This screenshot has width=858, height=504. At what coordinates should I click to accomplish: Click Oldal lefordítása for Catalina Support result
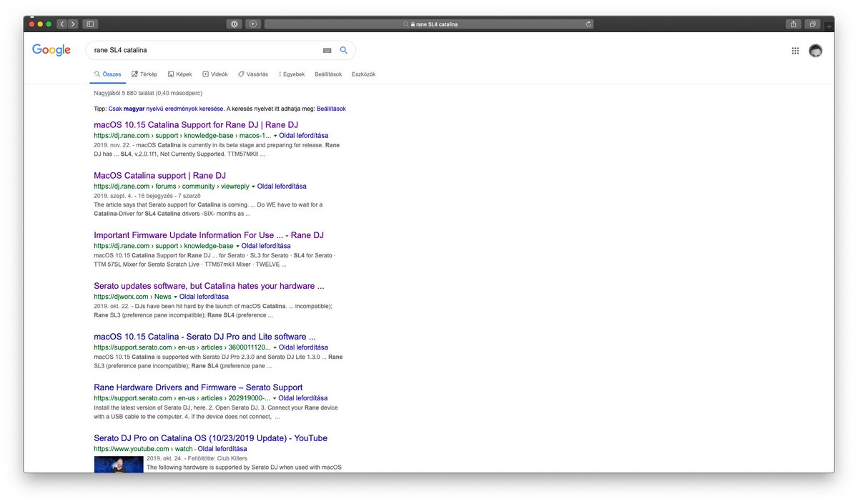(303, 136)
